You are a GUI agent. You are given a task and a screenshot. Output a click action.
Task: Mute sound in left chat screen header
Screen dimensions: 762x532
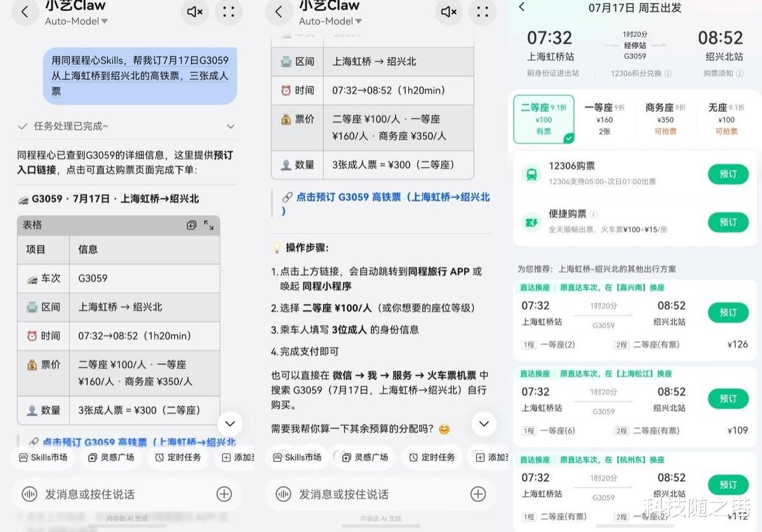point(195,11)
